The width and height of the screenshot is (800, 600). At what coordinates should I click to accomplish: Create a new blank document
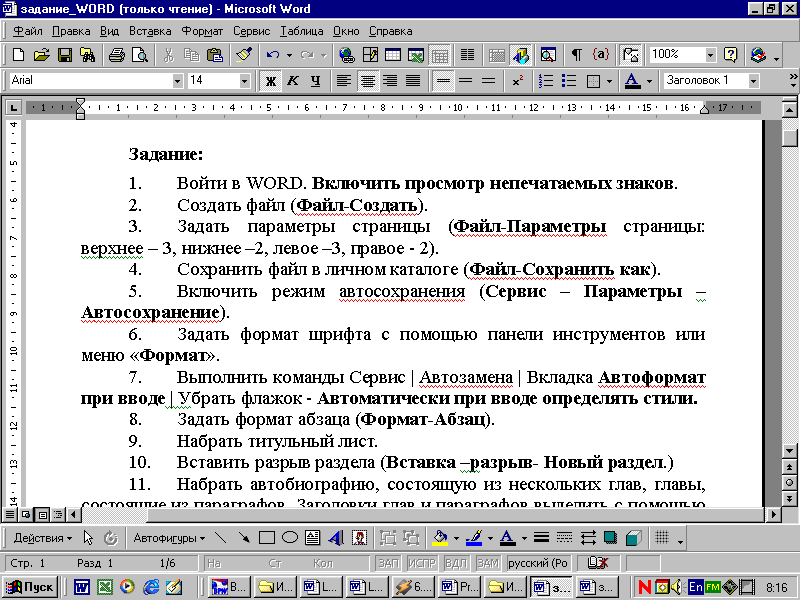[x=18, y=55]
